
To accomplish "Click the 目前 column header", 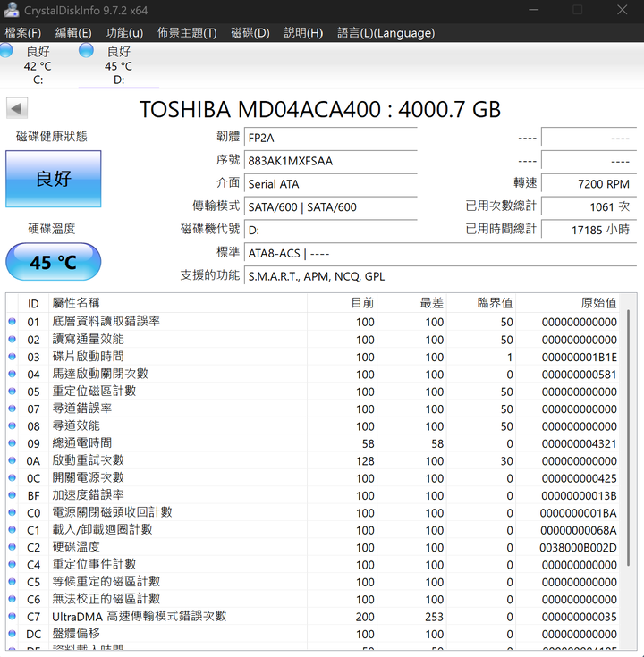I will click(x=342, y=303).
